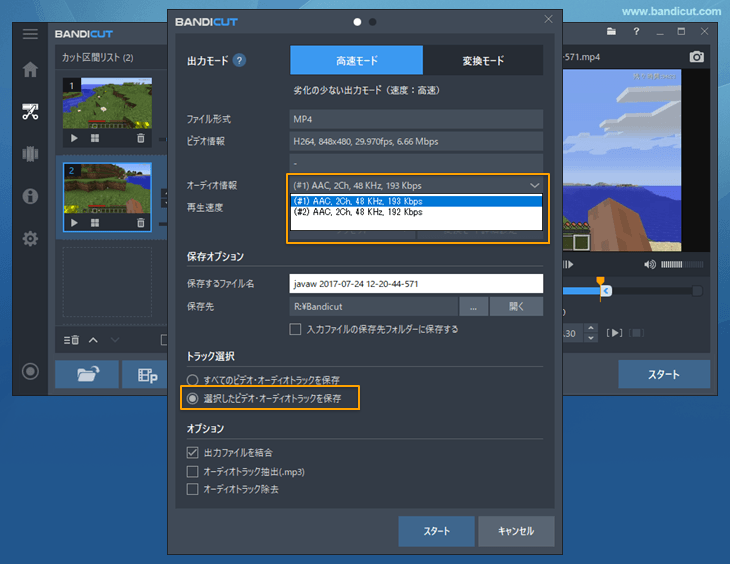
Task: Toggle 出力ファイルを結合 checkbox
Action: [192, 452]
